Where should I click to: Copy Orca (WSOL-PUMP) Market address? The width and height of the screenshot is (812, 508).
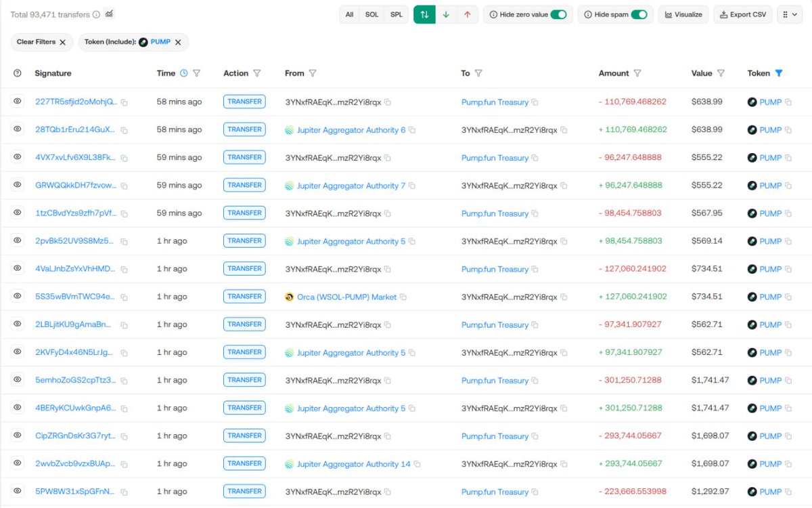[x=403, y=297]
